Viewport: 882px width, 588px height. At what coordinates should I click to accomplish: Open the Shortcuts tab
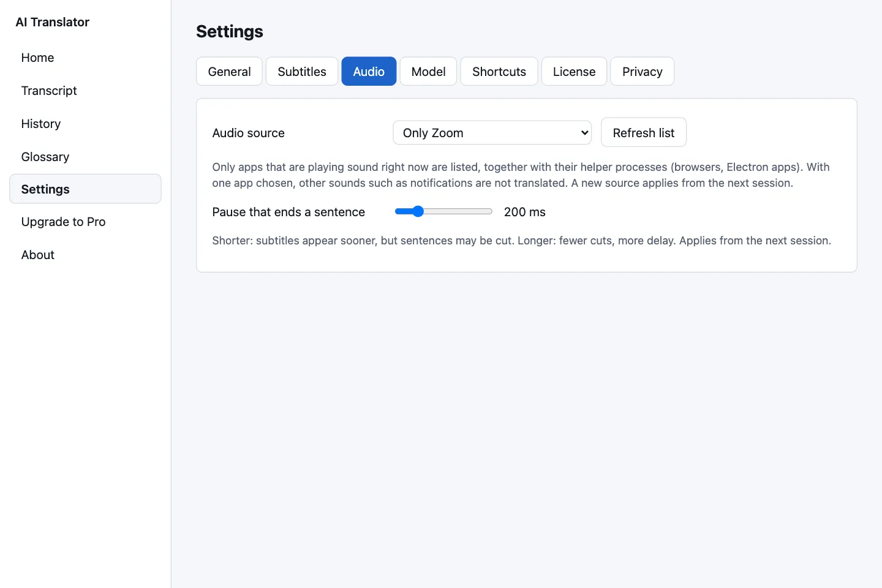[499, 72]
